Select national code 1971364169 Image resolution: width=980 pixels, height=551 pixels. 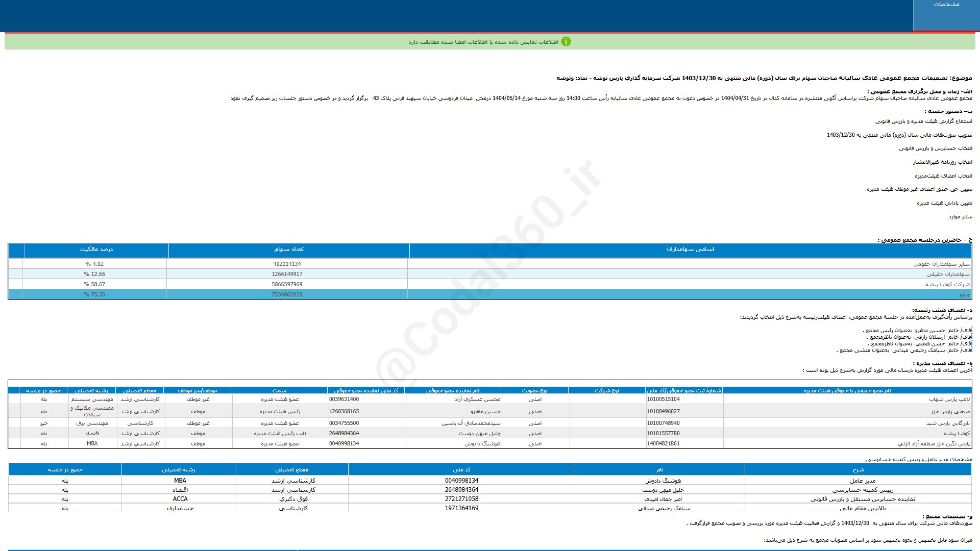[x=461, y=508]
